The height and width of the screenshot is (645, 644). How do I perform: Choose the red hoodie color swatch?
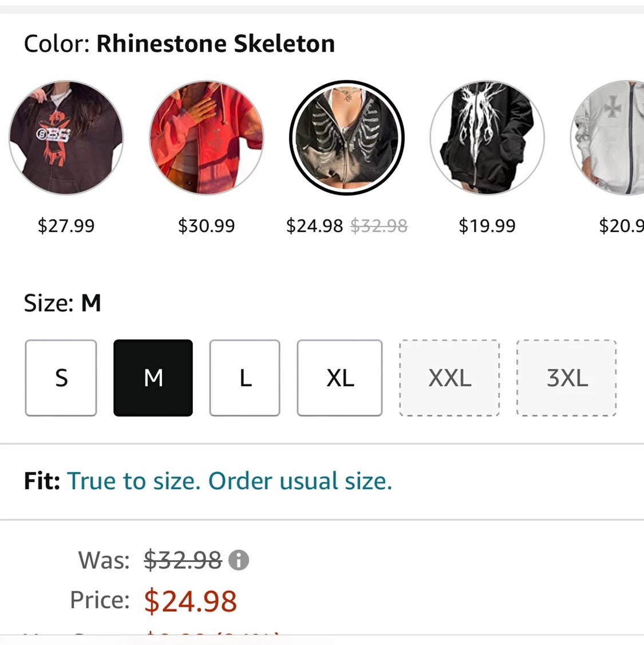click(207, 137)
